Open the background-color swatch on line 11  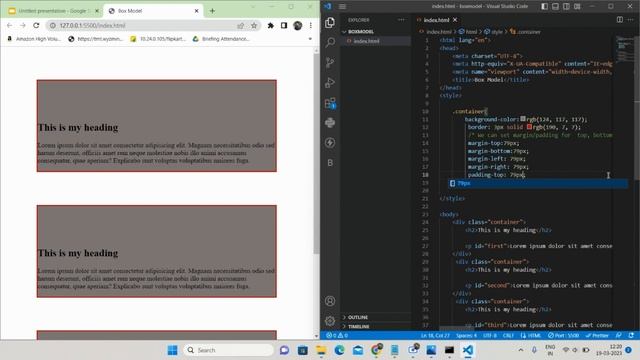(523, 119)
